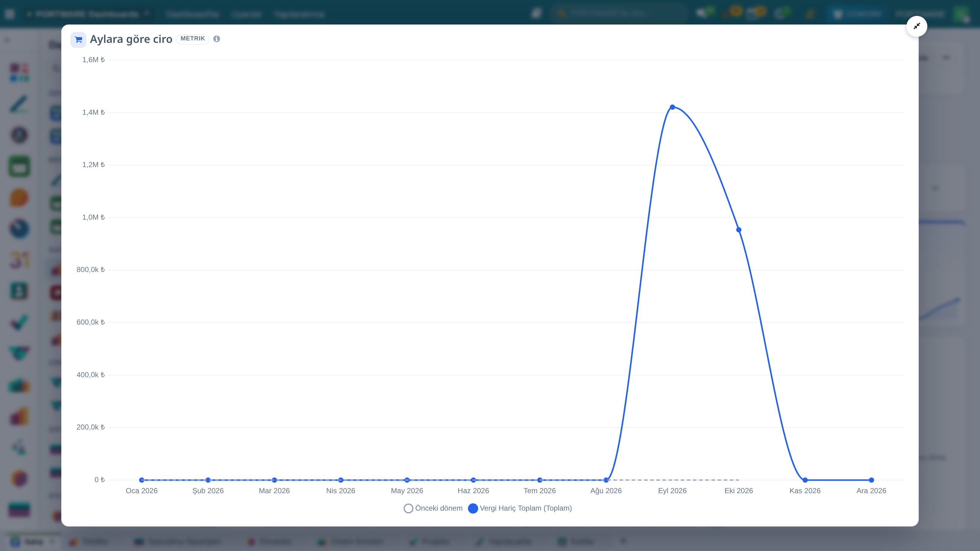Image resolution: width=980 pixels, height=551 pixels.
Task: Click the 0 ₺ y-axis label
Action: [x=99, y=479]
